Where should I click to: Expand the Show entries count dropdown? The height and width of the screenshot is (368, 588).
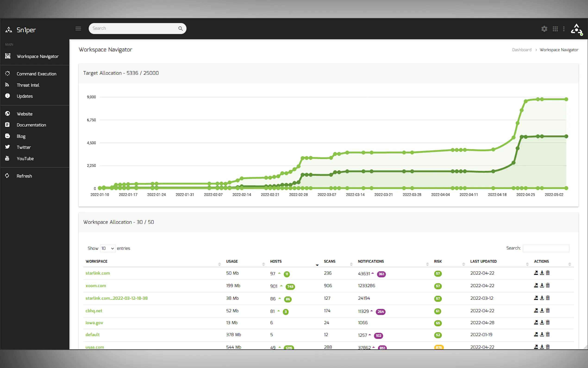pyautogui.click(x=107, y=248)
